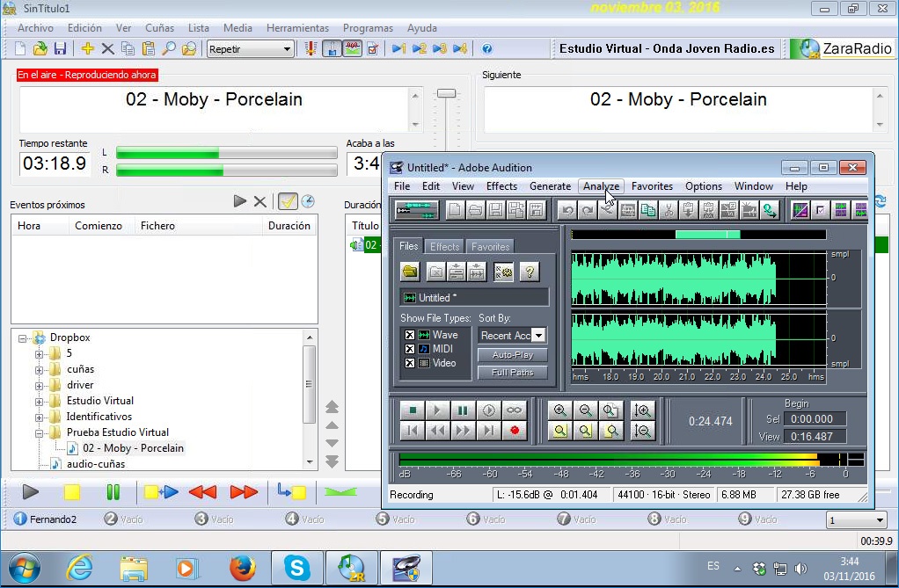Click Audition Undo toolbar icon
This screenshot has width=899, height=588.
point(567,210)
